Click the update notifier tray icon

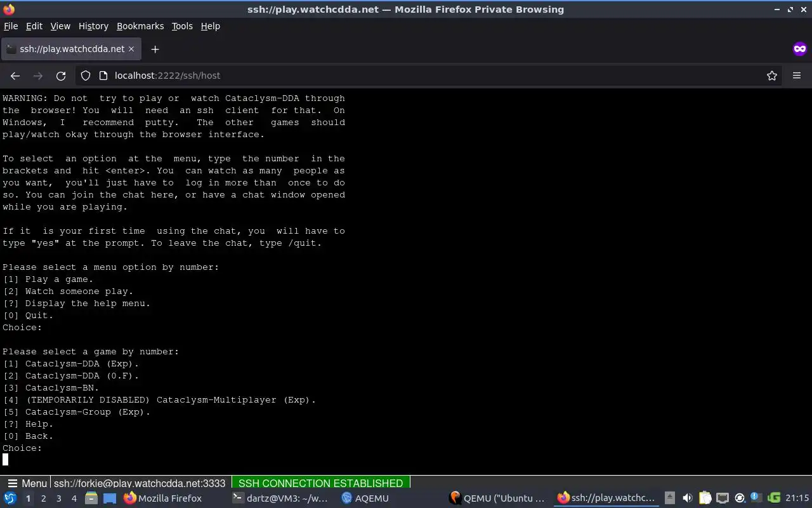(740, 498)
